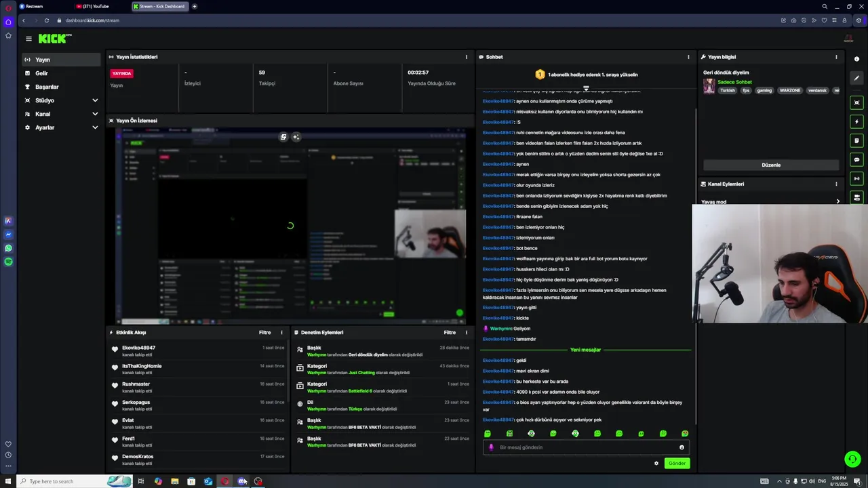
Task: Open Sohbet panel three-dot menu
Action: point(688,57)
